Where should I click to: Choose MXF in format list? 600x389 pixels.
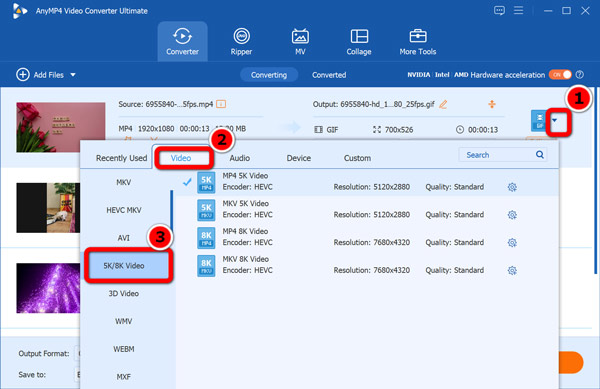[124, 377]
